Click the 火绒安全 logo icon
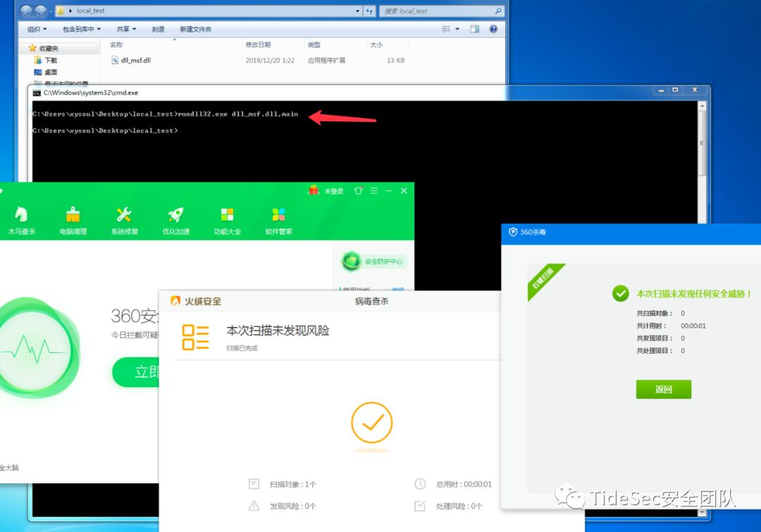761x532 pixels. coord(175,301)
